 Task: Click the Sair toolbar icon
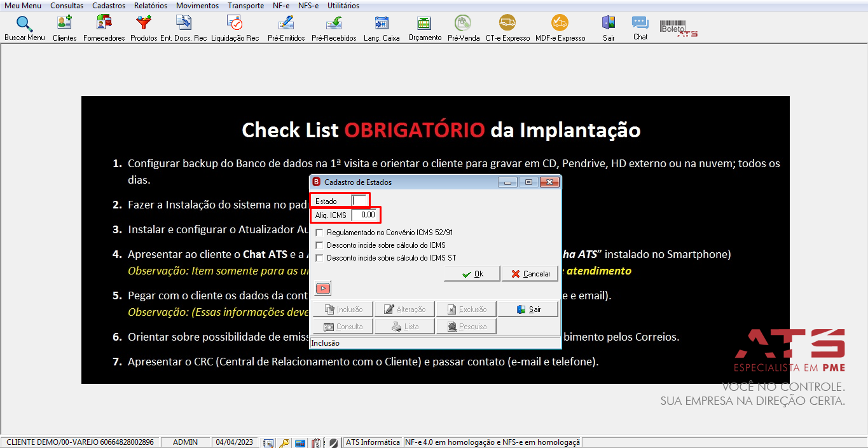[609, 29]
